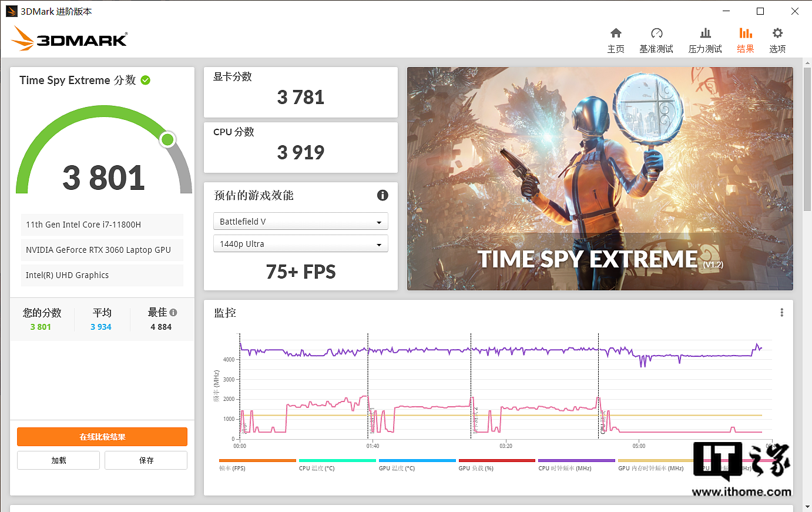812x512 pixels.
Task: Toggle the red GPU load legend swatch
Action: [x=497, y=460]
